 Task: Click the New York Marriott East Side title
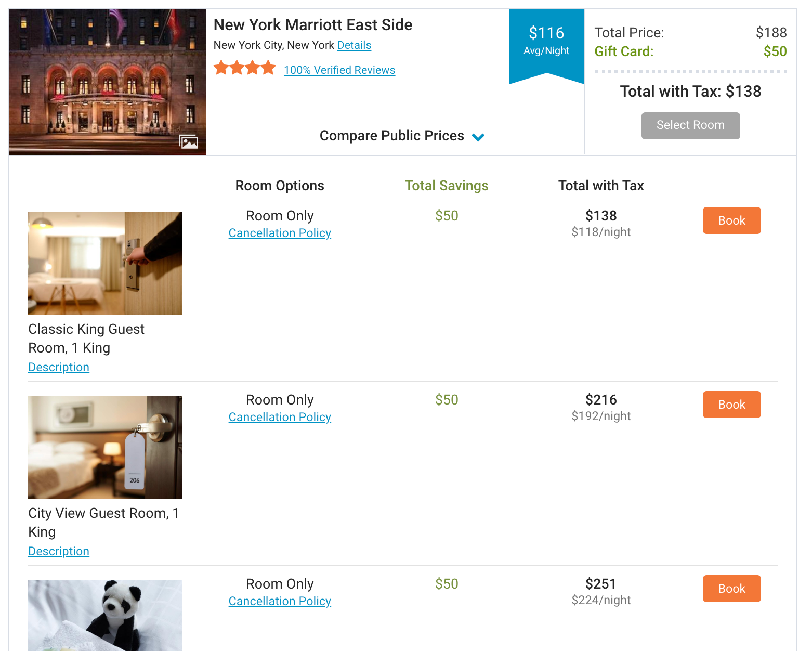(313, 25)
